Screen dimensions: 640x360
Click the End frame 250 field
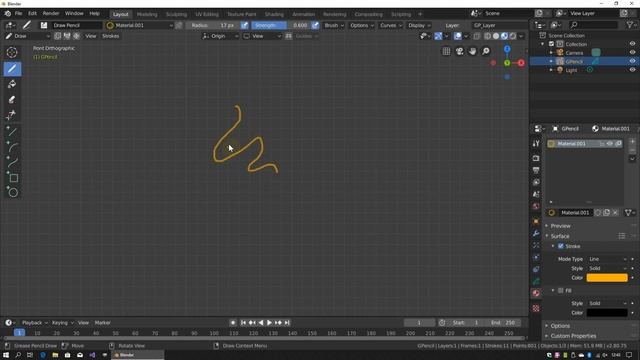pos(503,322)
